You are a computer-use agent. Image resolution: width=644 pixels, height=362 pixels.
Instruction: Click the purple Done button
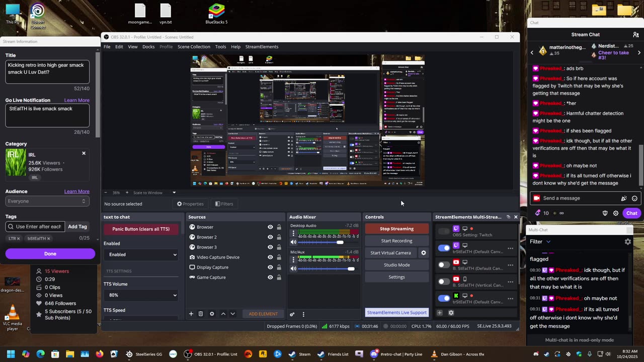[x=50, y=254]
